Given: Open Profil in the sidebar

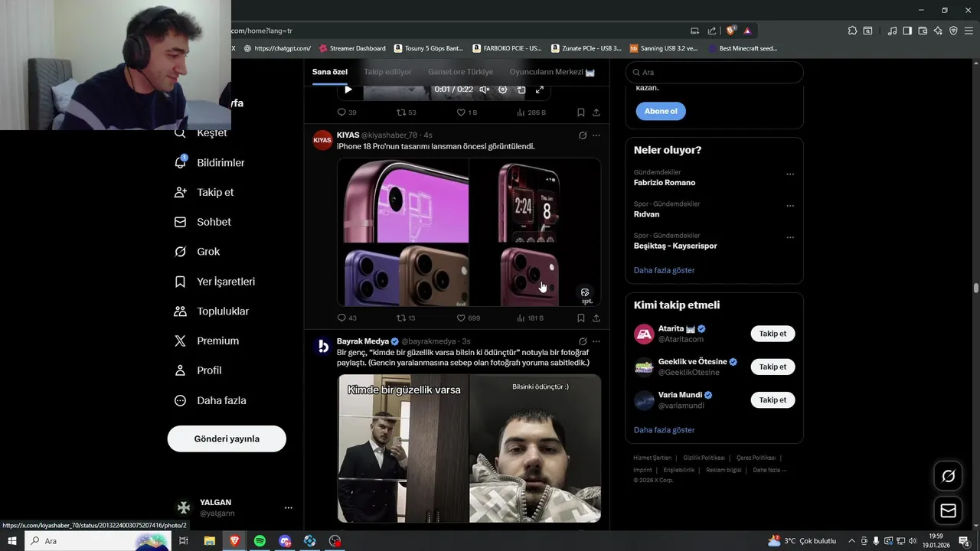Looking at the screenshot, I should point(198,370).
